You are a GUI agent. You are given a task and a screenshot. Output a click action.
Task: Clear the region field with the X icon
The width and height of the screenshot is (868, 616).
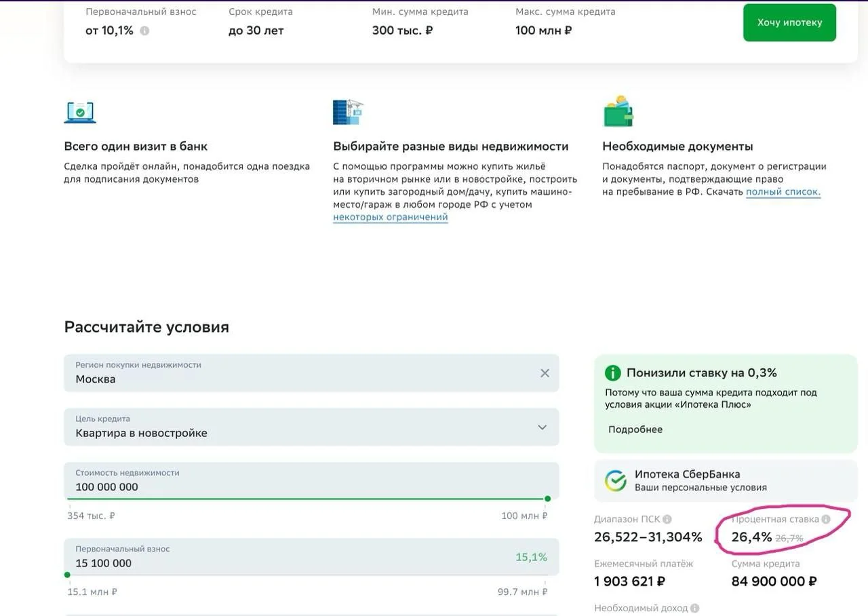click(545, 373)
